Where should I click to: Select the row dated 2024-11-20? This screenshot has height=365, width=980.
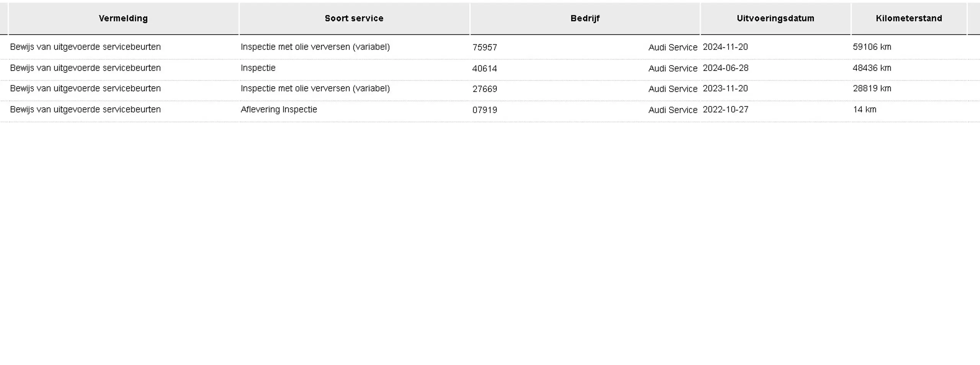coord(490,47)
